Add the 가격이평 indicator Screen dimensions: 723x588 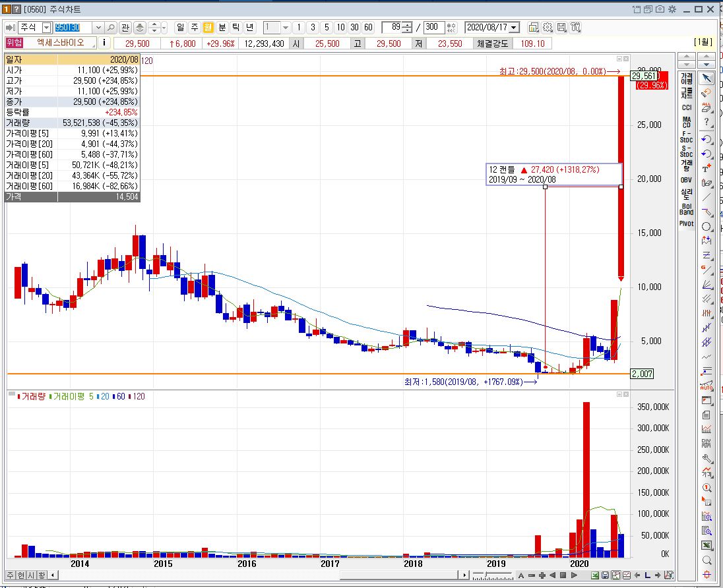click(x=686, y=78)
